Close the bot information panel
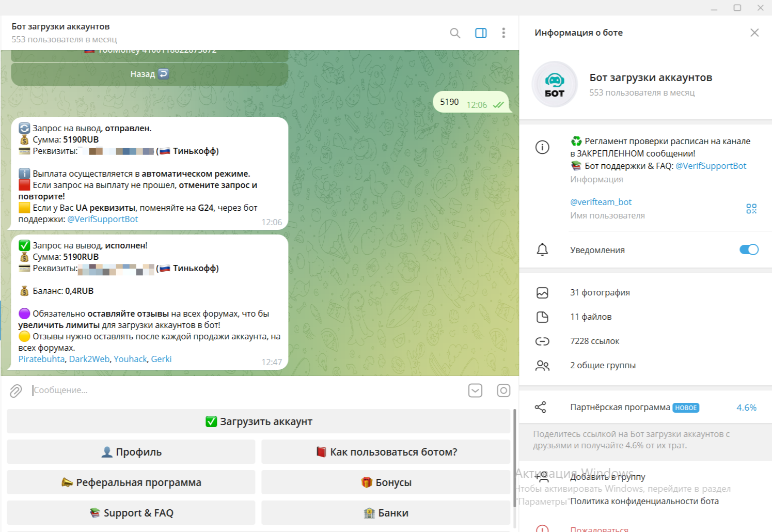Viewport: 772px width, 532px height. (754, 33)
